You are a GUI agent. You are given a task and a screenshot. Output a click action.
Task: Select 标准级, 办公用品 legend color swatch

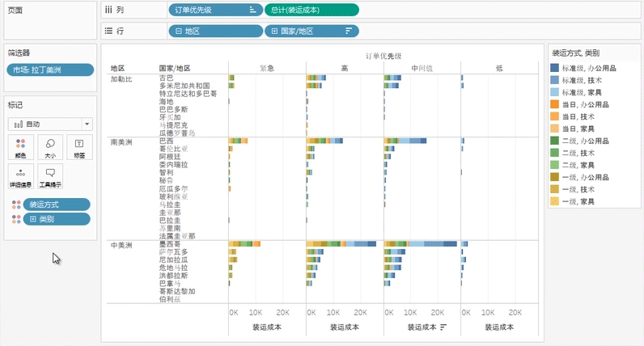555,69
